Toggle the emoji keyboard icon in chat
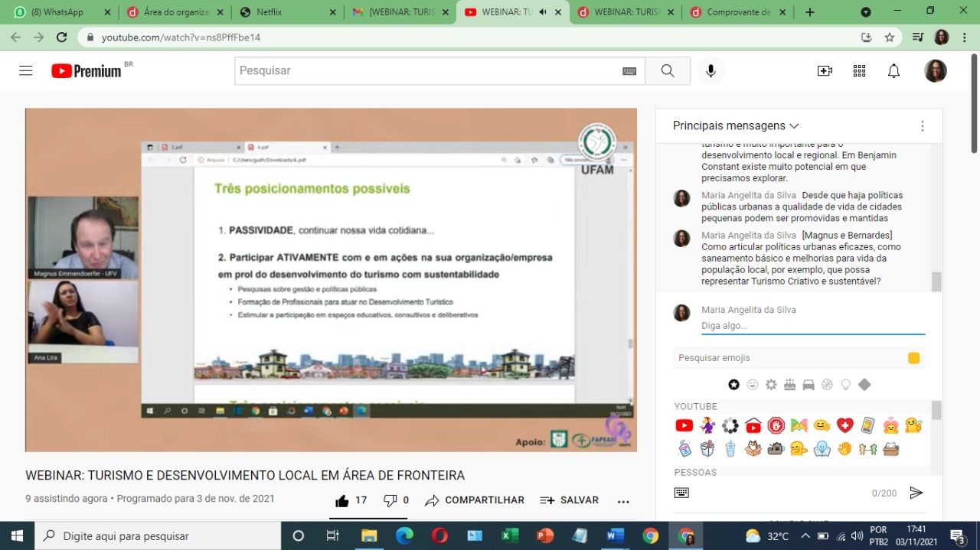 [x=681, y=493]
